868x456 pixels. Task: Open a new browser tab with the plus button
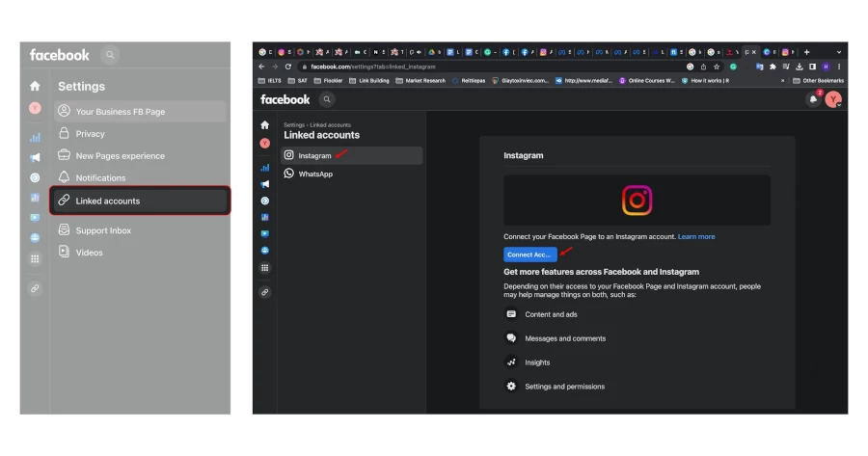point(806,52)
